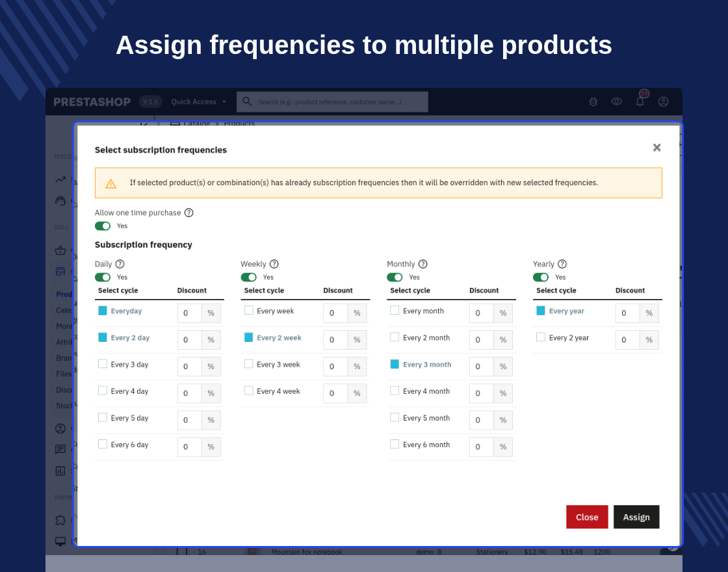Click the search magnifier icon
Viewport: 728px width, 572px height.
click(x=247, y=101)
